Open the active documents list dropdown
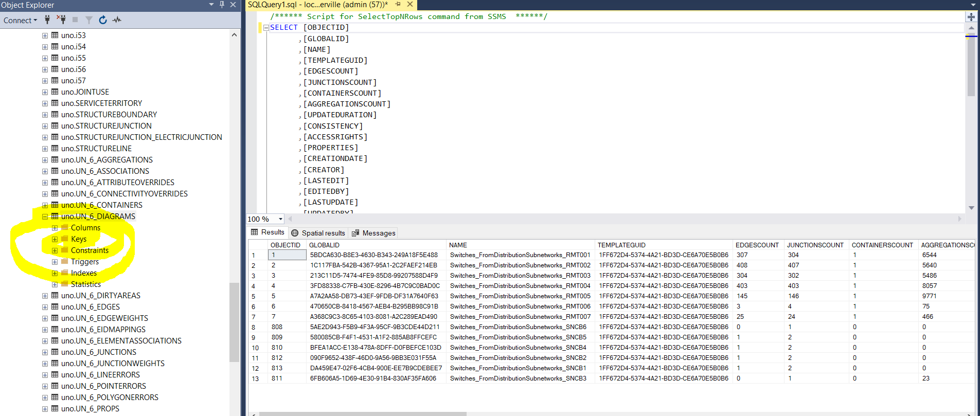Viewport: 980px width, 416px height. (973, 5)
